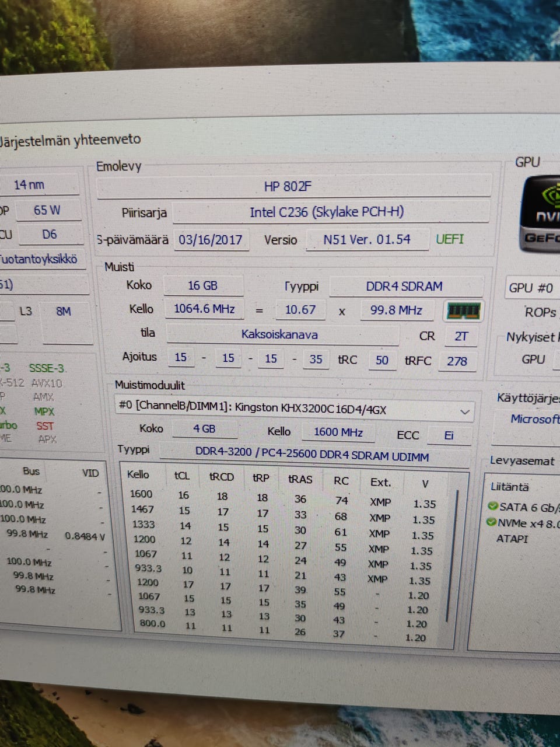
Task: Click ECC value Ei
Action: [449, 435]
